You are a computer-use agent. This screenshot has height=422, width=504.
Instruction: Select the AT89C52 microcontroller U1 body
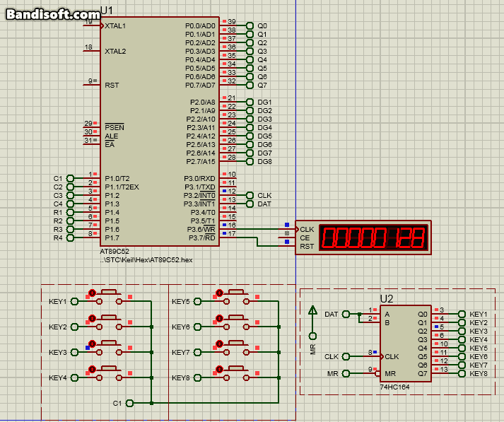(160, 131)
